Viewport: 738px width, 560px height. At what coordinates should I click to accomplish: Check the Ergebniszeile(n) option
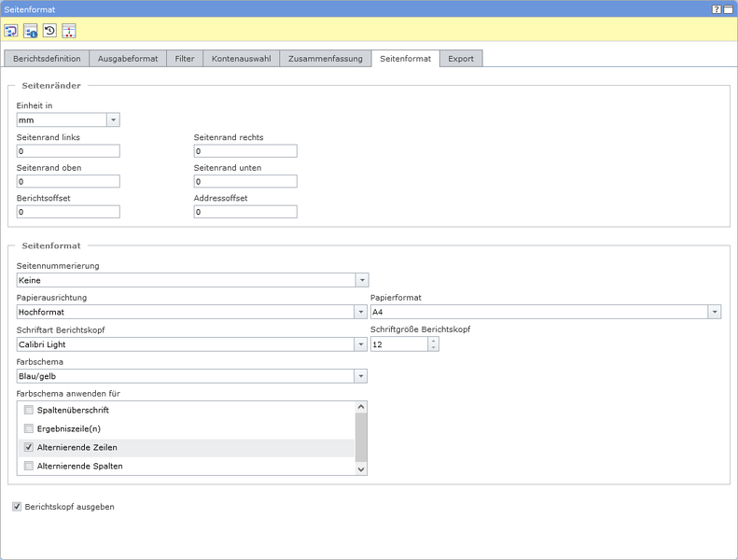[x=29, y=429]
